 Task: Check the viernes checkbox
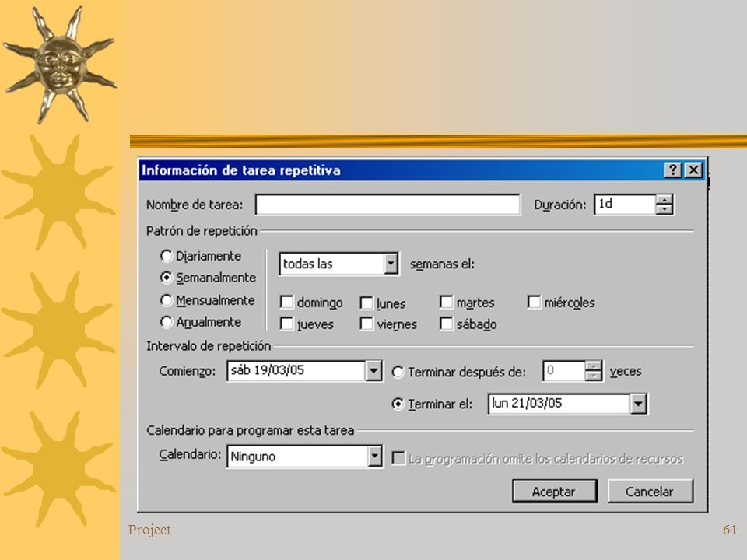pyautogui.click(x=366, y=324)
